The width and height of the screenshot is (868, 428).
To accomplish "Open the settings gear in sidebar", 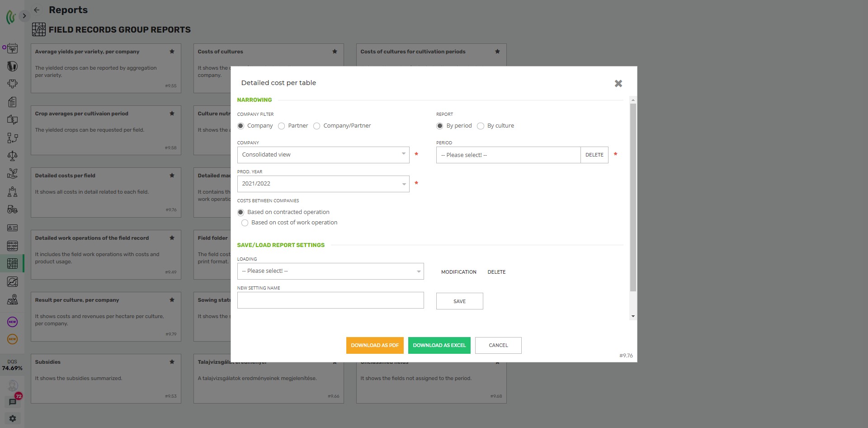I will tap(13, 418).
